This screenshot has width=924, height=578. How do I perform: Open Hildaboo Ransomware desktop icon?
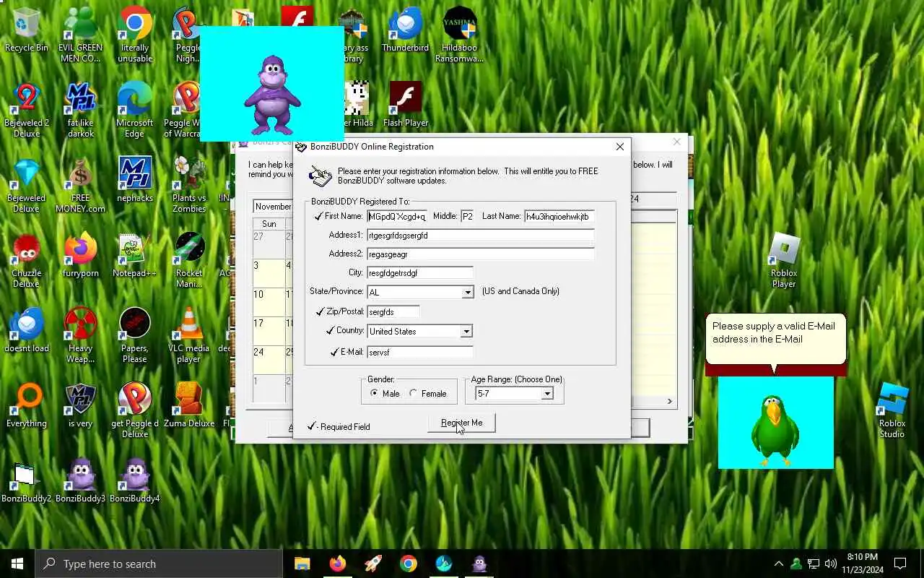tap(460, 35)
